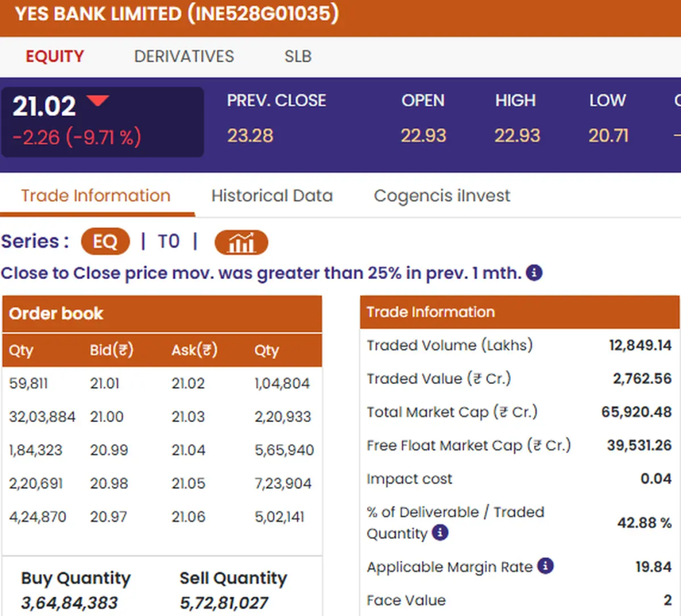Screen dimensions: 681x616
Task: Click Applicable Margin Rate value 19.84
Action: (x=654, y=567)
